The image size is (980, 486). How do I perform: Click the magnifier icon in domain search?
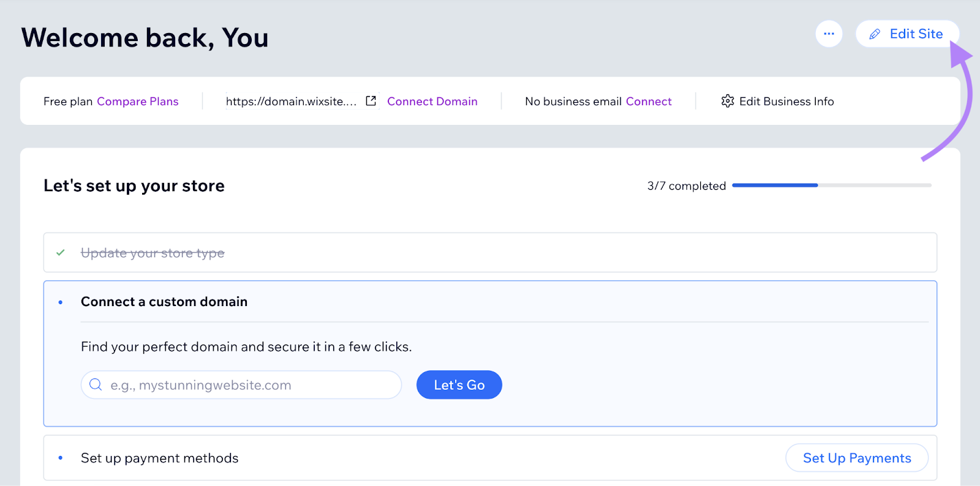[96, 384]
